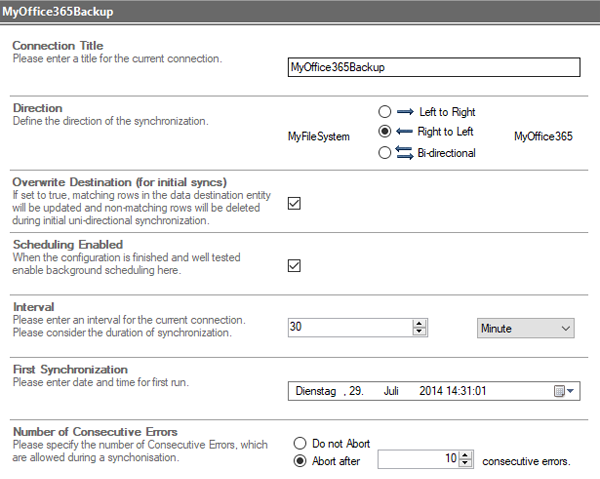600x479 pixels.
Task: Increment the consecutive errors count
Action: [x=464, y=455]
